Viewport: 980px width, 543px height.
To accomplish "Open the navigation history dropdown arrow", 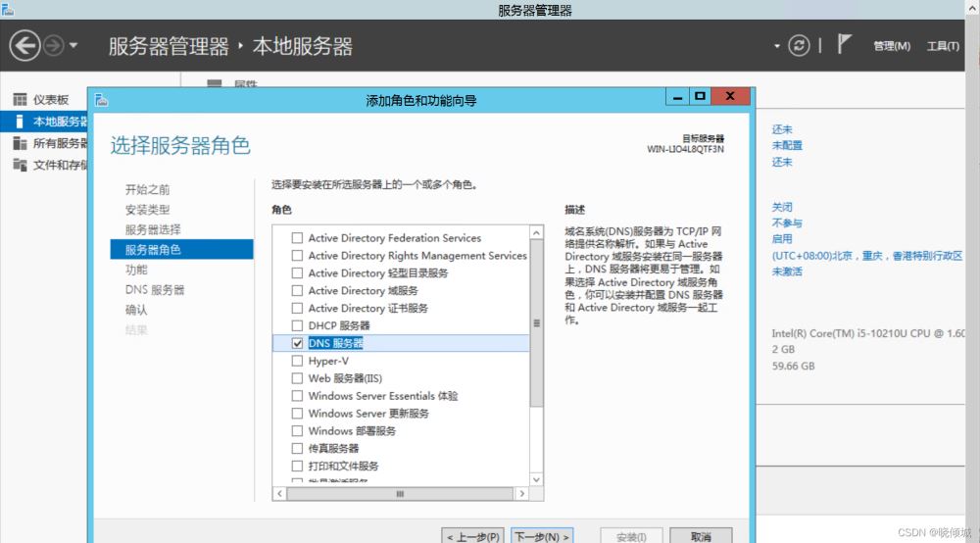I will point(73,46).
